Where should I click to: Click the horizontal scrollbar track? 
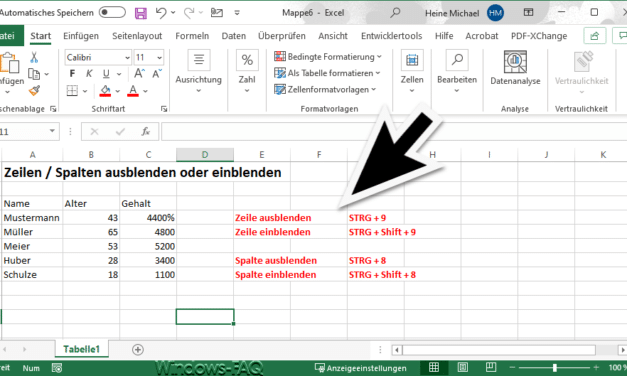[499, 350]
